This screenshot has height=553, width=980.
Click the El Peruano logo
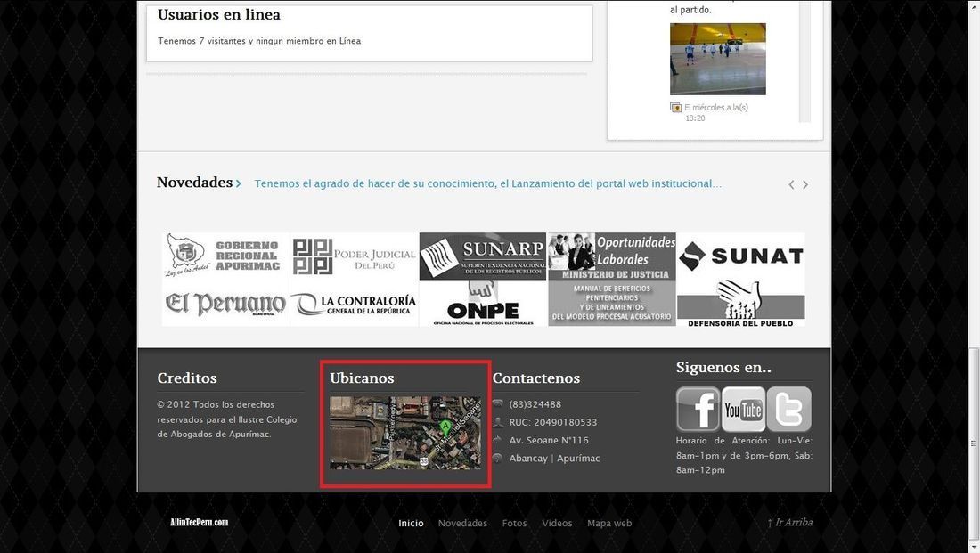coord(225,303)
